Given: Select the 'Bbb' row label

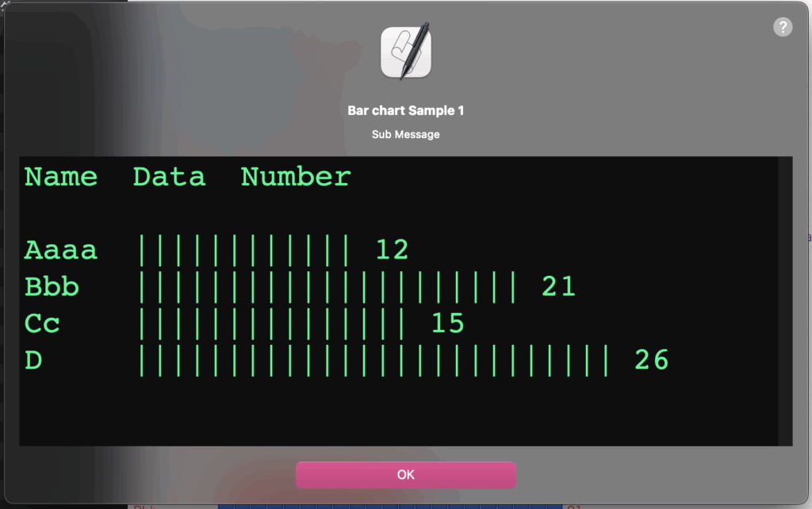Looking at the screenshot, I should (x=52, y=287).
